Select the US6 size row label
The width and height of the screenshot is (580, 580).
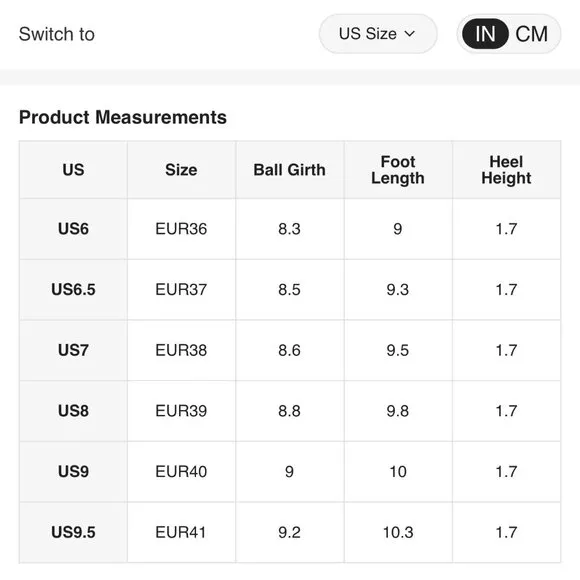[x=73, y=229]
